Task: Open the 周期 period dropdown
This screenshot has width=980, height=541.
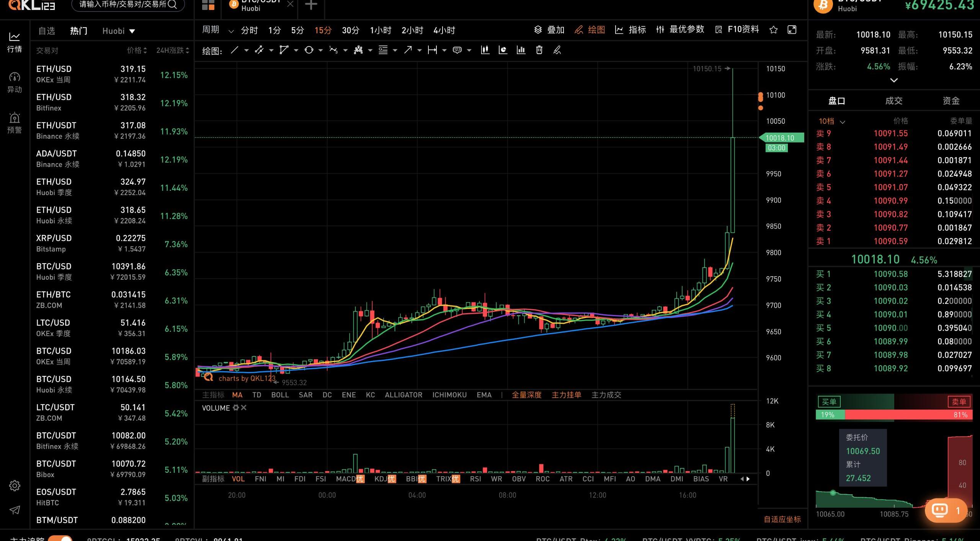Action: [x=217, y=30]
